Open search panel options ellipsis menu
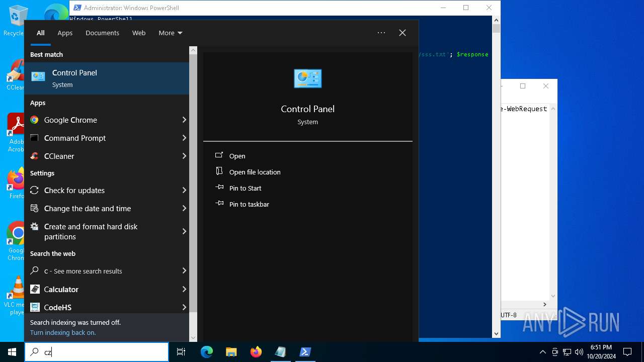Viewport: 644px width, 362px height. (x=381, y=33)
